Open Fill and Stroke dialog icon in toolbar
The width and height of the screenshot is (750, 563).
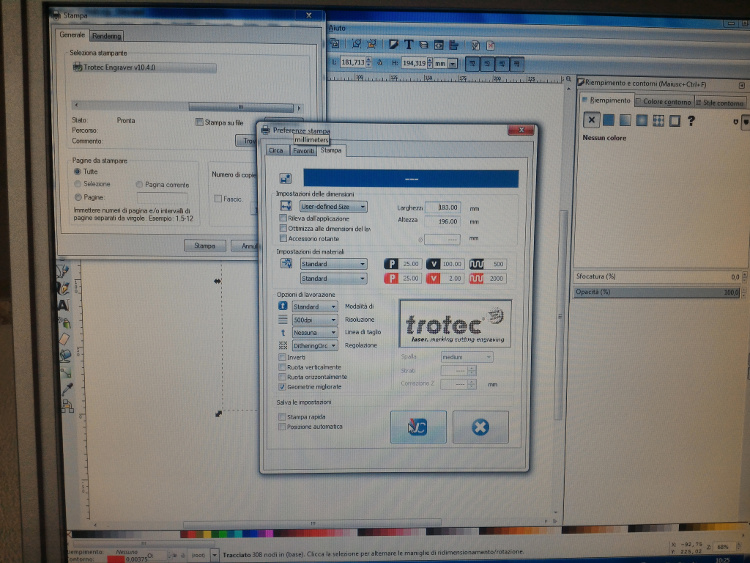[x=394, y=44]
